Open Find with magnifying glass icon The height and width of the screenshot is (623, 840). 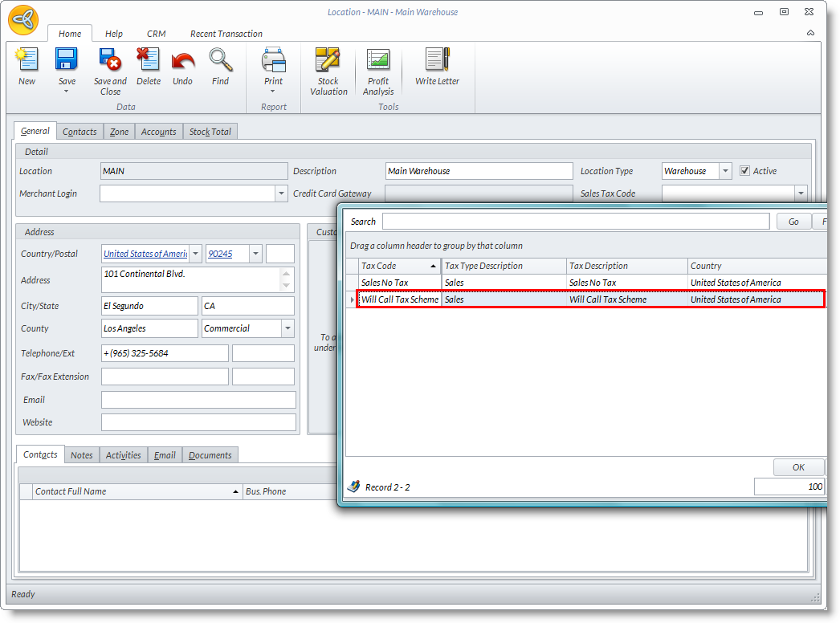220,61
